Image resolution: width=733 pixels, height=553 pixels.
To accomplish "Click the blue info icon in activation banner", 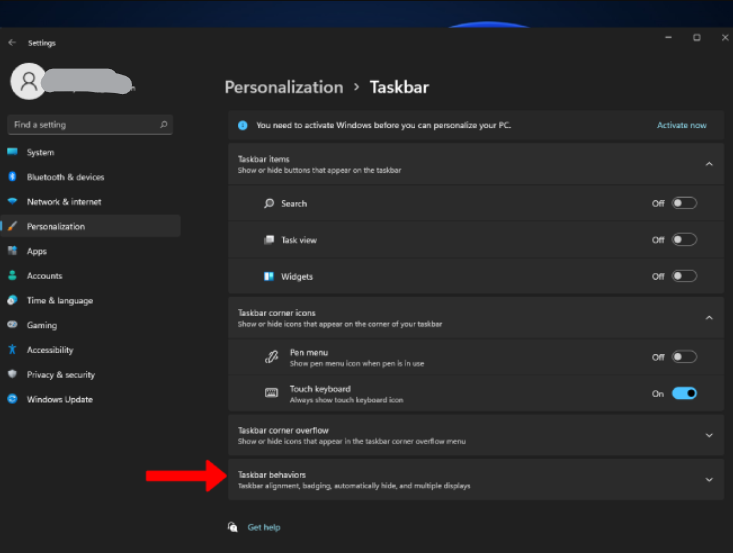I will [243, 125].
